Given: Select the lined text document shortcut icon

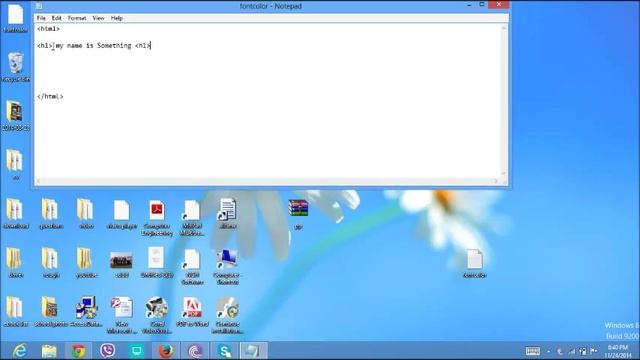Looking at the screenshot, I should (227, 213).
